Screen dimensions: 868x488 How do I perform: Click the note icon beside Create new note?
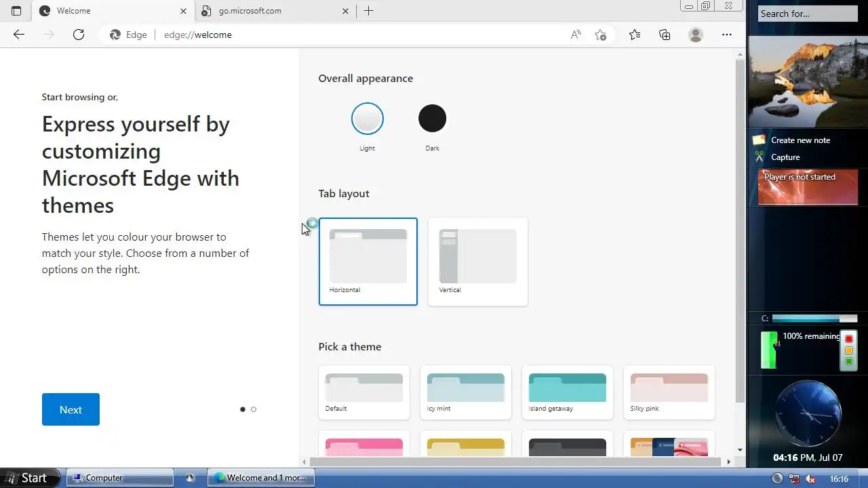(759, 140)
